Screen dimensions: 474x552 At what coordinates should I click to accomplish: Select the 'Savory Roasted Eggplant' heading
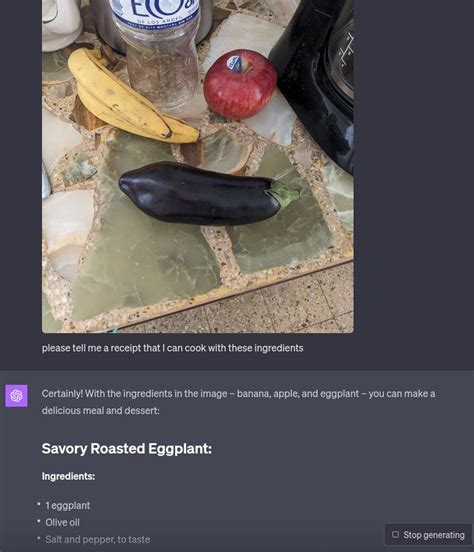click(x=127, y=449)
